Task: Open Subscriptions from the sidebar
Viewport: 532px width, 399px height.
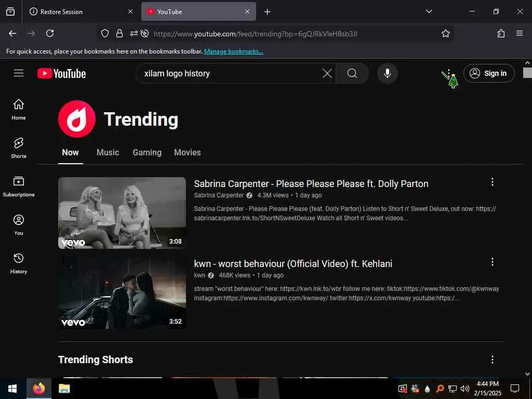Action: 19,187
